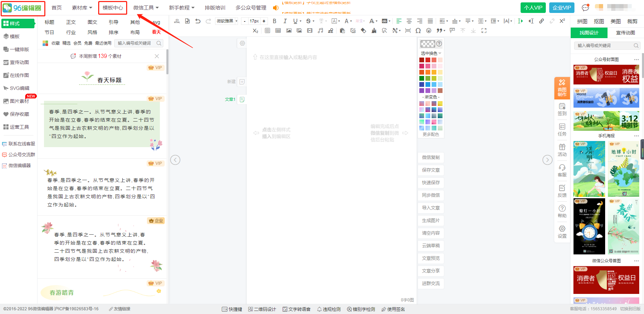This screenshot has height=314, width=644.
Task: Expand the strikethrough style dropdown arrow
Action: click(313, 21)
